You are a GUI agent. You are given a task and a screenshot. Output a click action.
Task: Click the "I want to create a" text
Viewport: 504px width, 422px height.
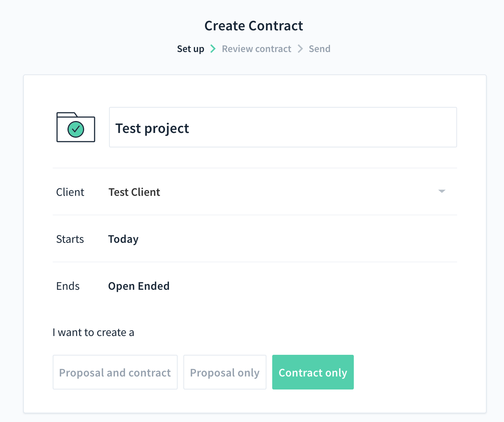(x=93, y=332)
